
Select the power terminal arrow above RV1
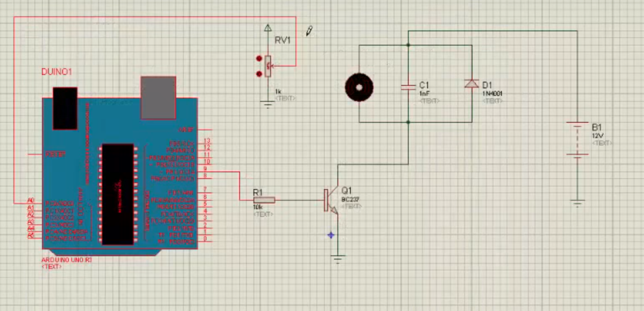click(x=268, y=28)
